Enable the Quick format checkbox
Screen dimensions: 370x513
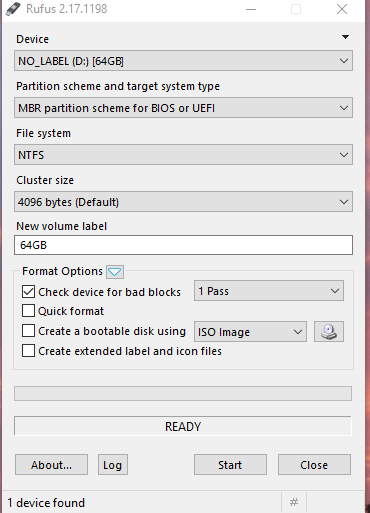28,311
